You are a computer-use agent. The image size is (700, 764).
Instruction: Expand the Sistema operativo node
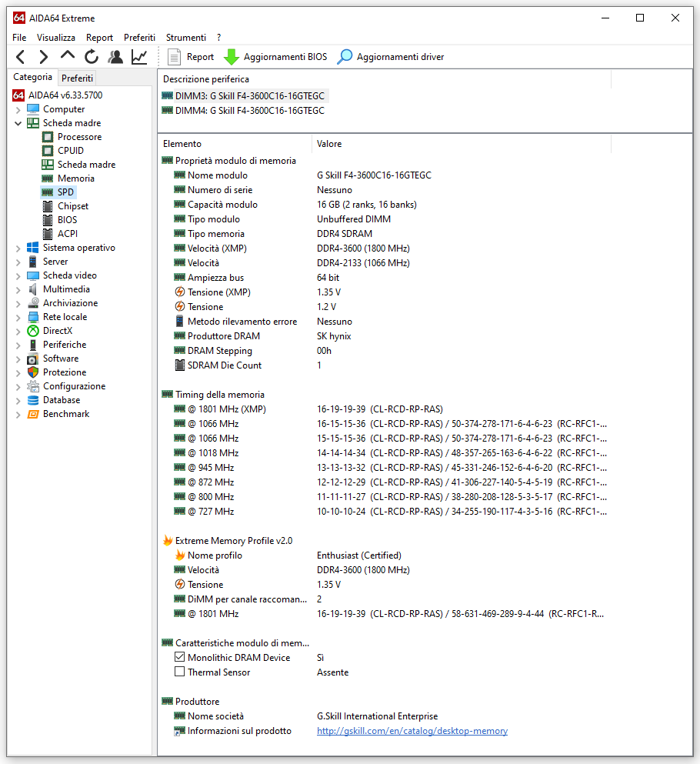[18, 248]
